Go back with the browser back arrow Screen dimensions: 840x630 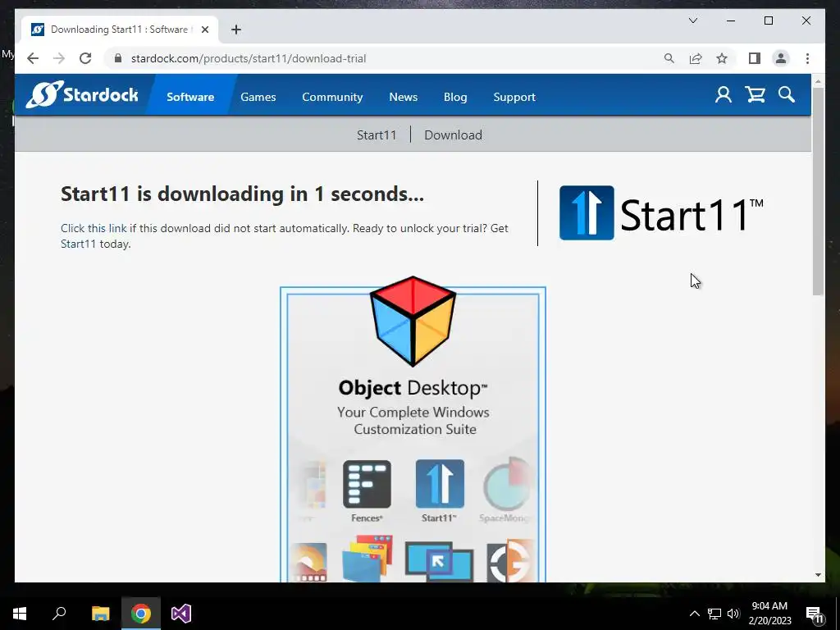pyautogui.click(x=33, y=58)
